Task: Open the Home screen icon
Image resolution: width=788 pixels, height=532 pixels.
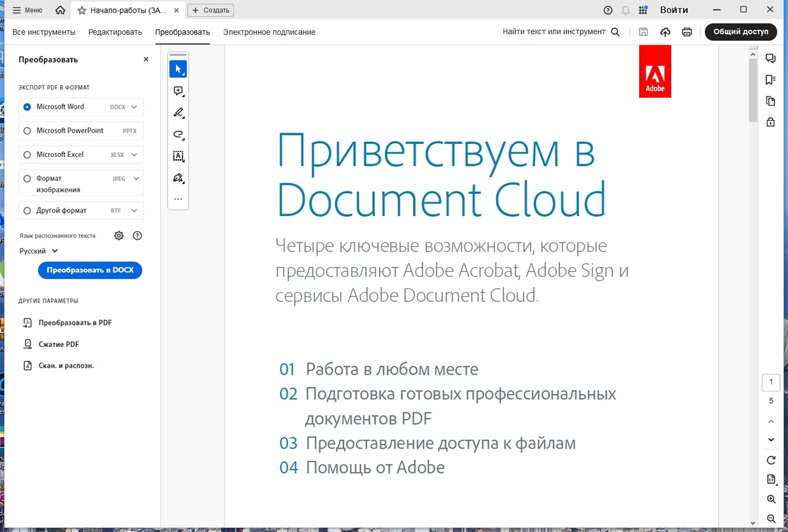Action: [60, 10]
